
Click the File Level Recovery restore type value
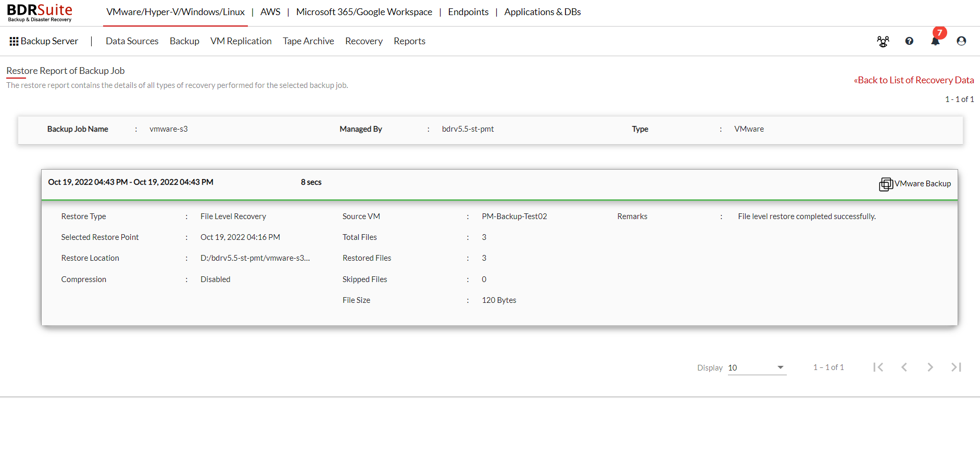point(233,216)
